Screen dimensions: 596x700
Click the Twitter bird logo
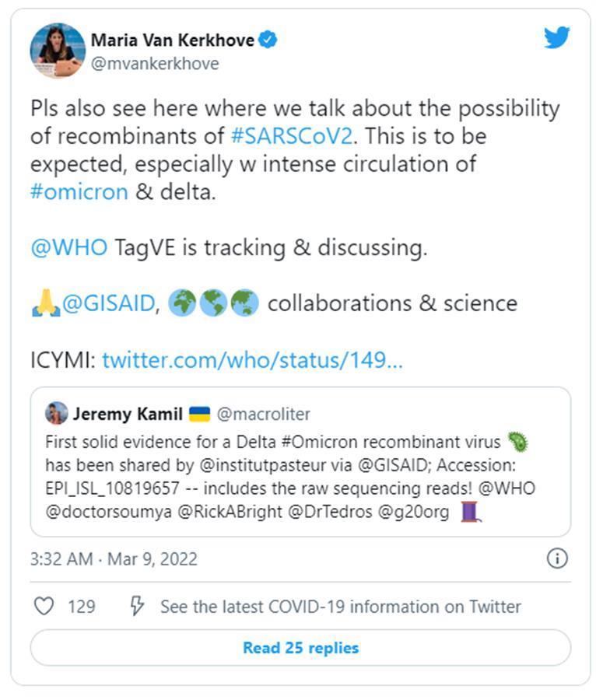pos(556,38)
